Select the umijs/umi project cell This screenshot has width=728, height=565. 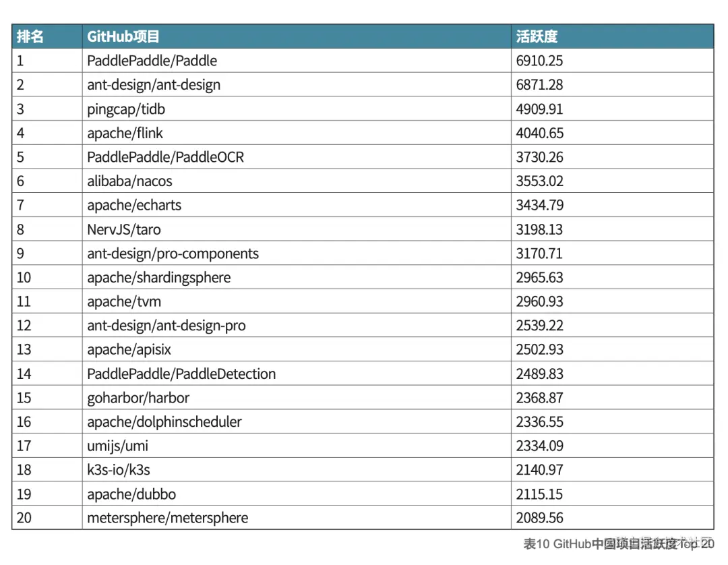pyautogui.click(x=297, y=446)
